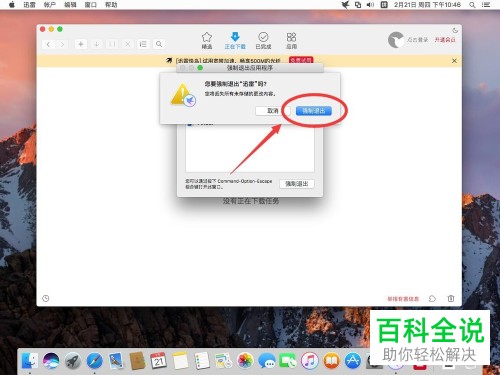500x375 pixels.
Task: Open Messages from the Dock
Action: (267, 361)
